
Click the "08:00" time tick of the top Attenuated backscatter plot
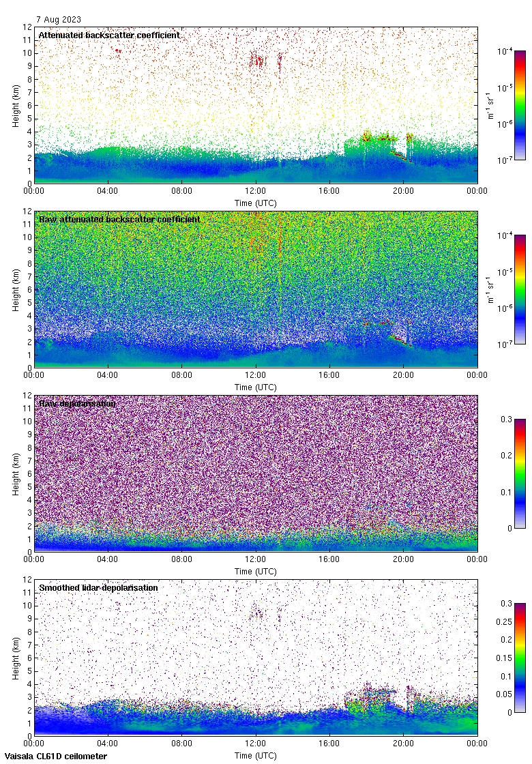click(x=181, y=191)
